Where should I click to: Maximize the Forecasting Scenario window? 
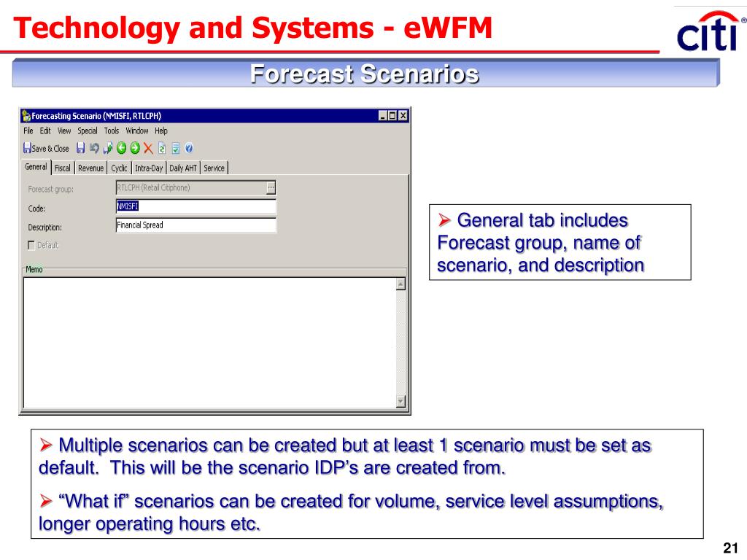point(392,116)
